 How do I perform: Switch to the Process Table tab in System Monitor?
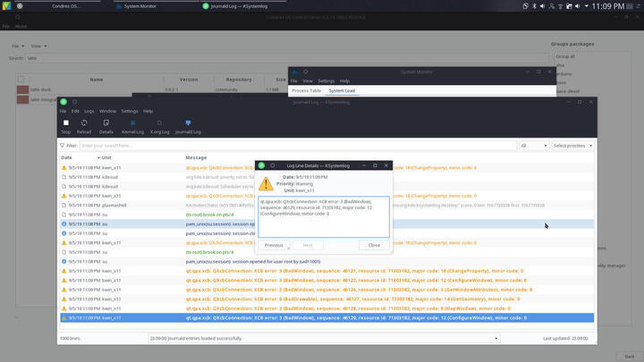click(x=307, y=90)
